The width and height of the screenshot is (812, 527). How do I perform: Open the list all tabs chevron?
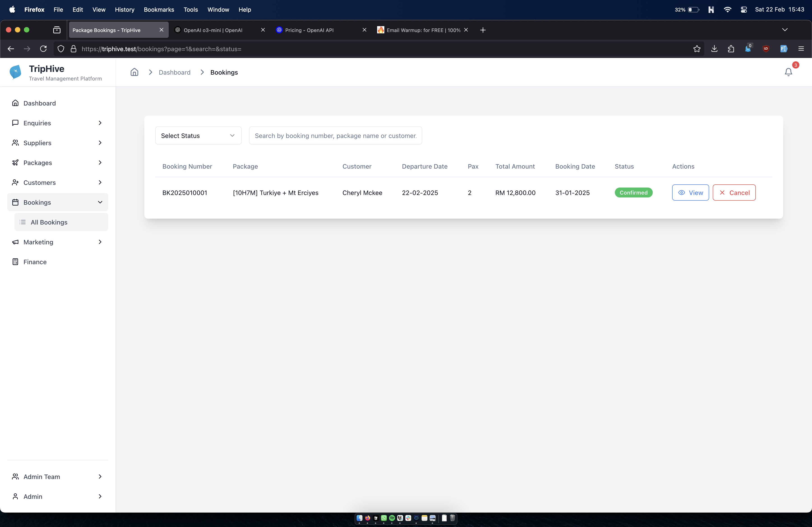[785, 30]
